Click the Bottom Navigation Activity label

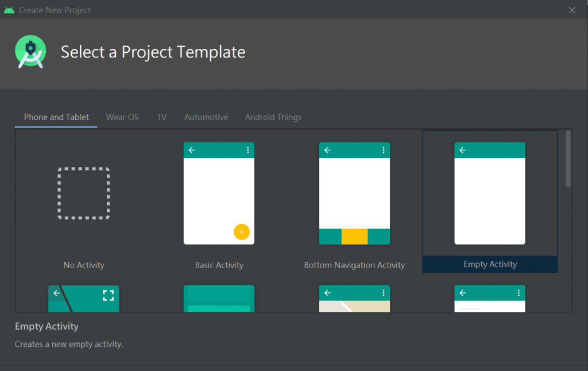[x=354, y=265]
